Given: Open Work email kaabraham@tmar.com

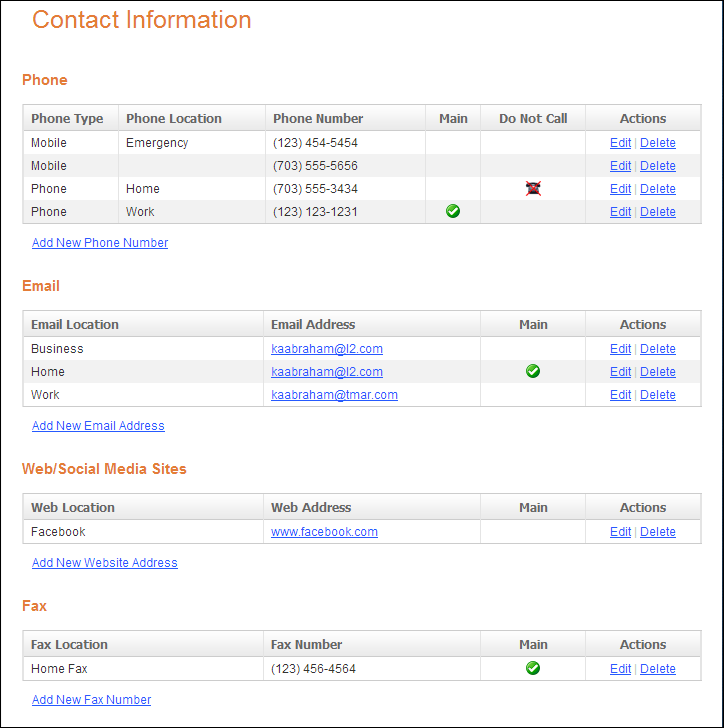Looking at the screenshot, I should pyautogui.click(x=334, y=395).
